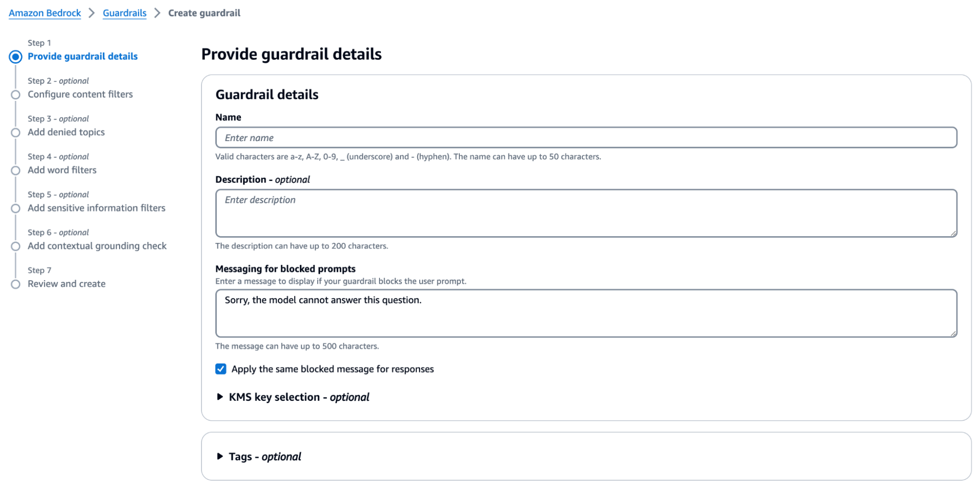Uncheck Apply the same blocked message checkbox
Viewport: 980px width, 487px height.
pyautogui.click(x=221, y=369)
